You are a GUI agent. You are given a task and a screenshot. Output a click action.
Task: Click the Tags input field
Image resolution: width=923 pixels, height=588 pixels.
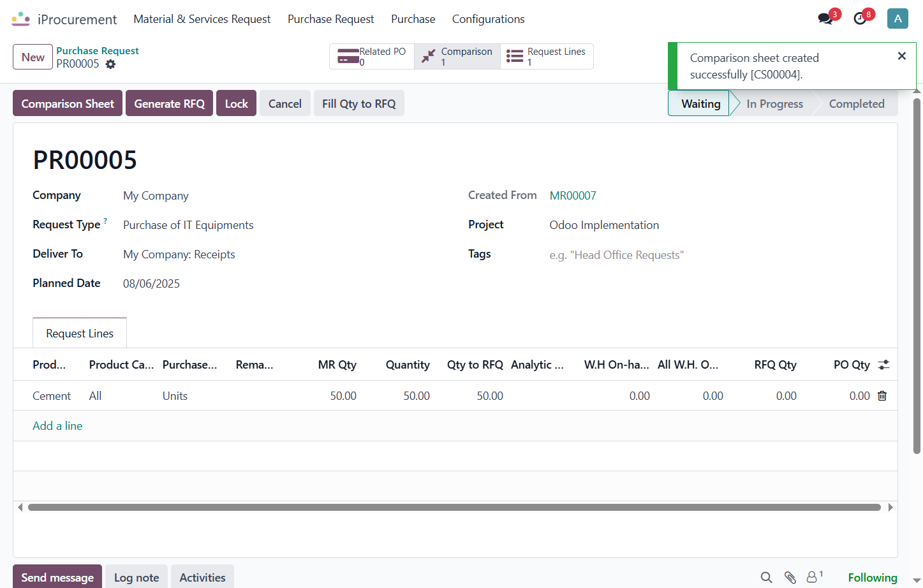pos(713,255)
